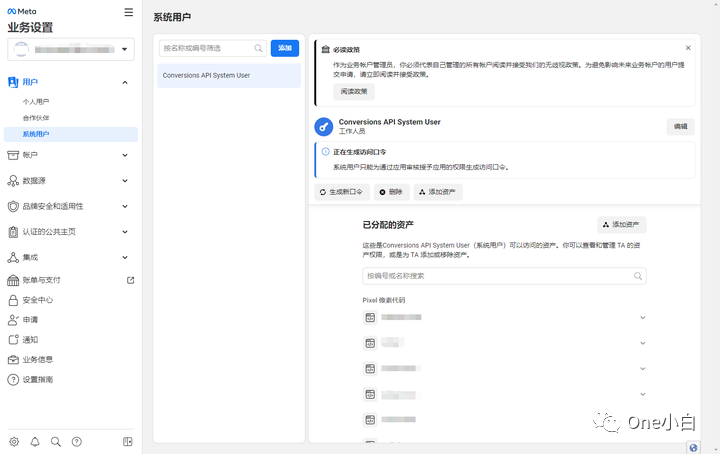Viewport: 720px width, 454px height.
Task: Click the 阅读政策 button
Action: [354, 91]
